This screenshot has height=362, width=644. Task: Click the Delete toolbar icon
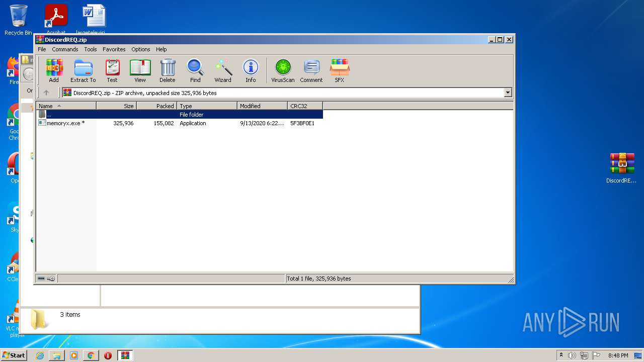click(168, 70)
